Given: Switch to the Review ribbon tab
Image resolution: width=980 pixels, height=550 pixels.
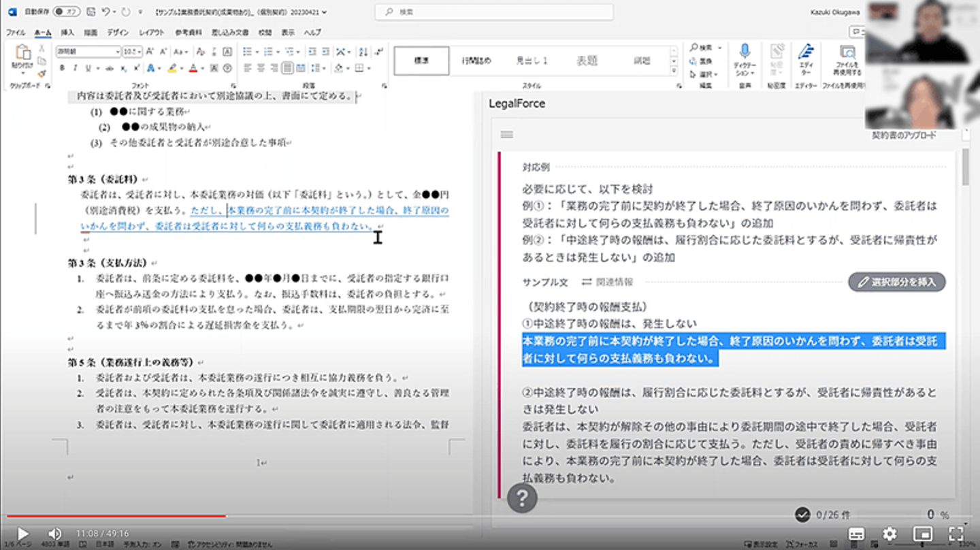Looking at the screenshot, I should 265,32.
